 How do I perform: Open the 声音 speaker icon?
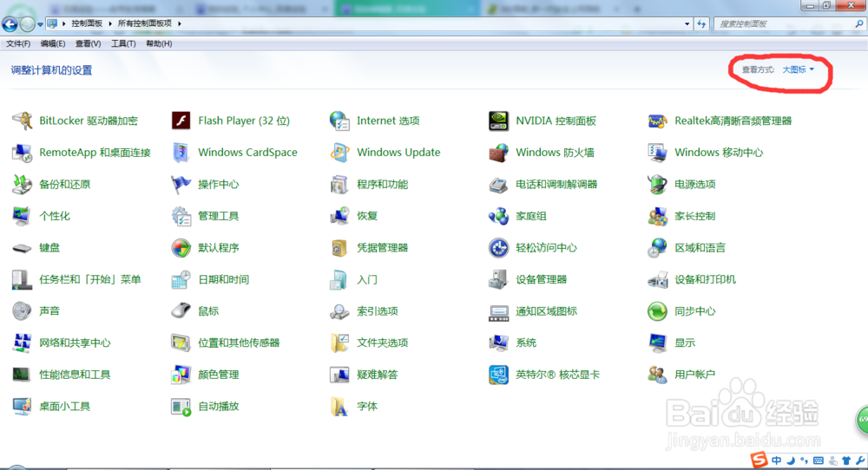click(x=23, y=311)
